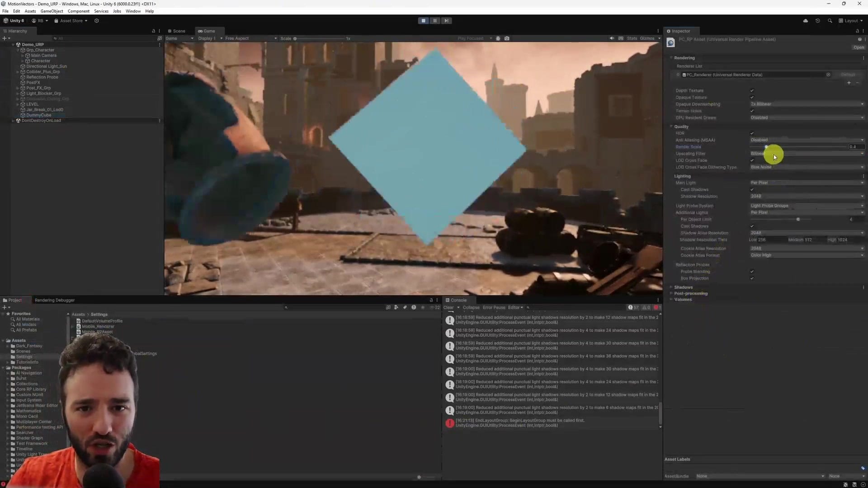Screen dimensions: 868x488
Task: Expand the Shadows section in the Inspector
Action: (x=671, y=287)
